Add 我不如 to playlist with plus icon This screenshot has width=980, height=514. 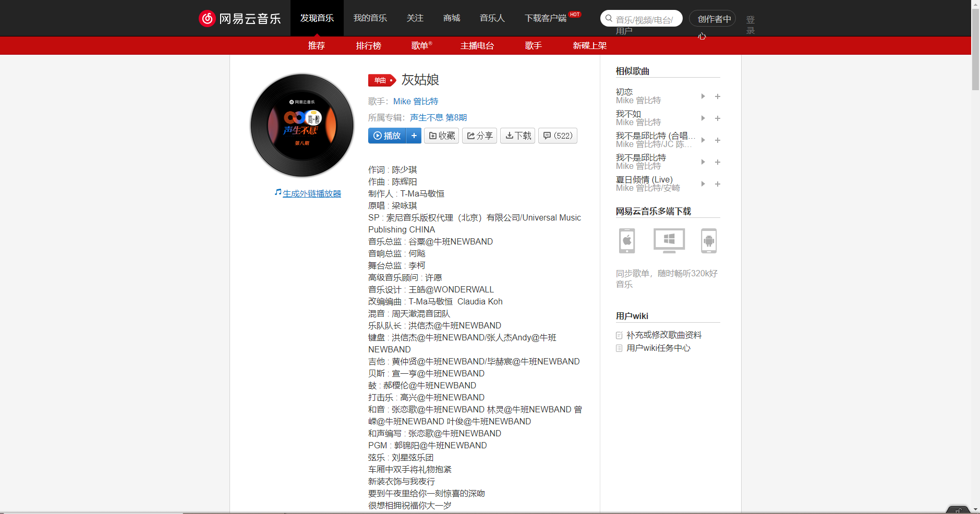[x=718, y=118]
